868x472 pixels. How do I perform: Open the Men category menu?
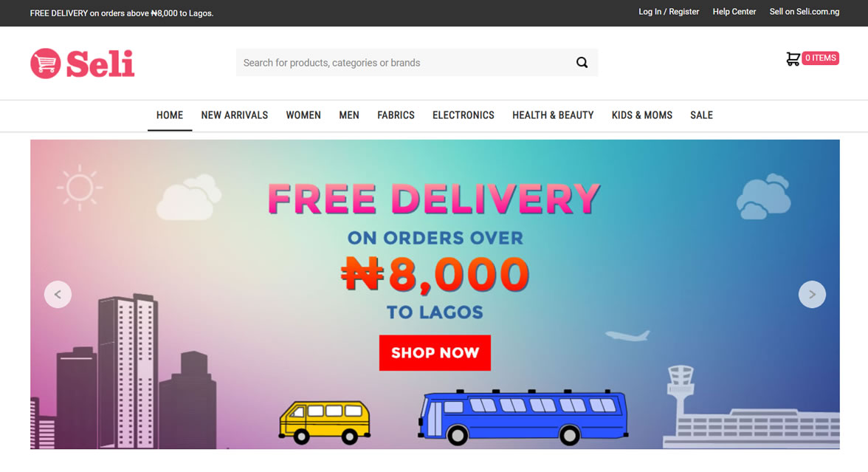coord(349,115)
